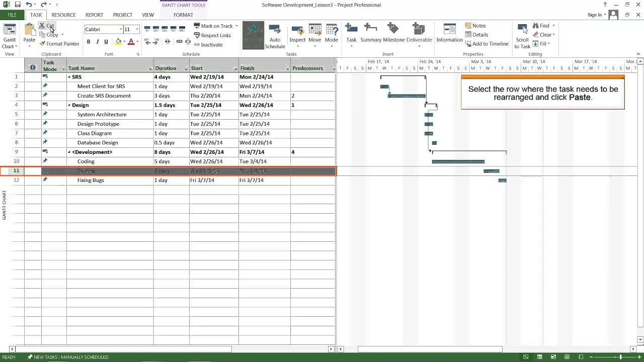Image resolution: width=644 pixels, height=362 pixels.
Task: Toggle Underline formatting
Action: (106, 42)
